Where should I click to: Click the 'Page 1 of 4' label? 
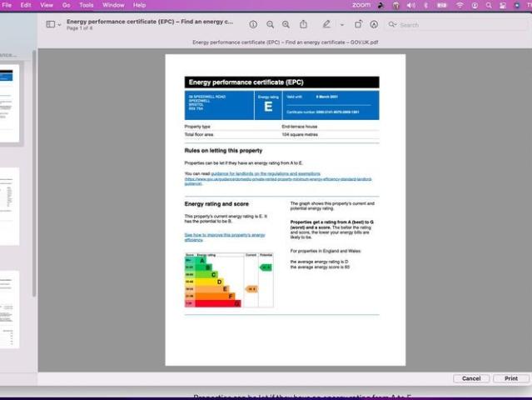(x=79, y=28)
